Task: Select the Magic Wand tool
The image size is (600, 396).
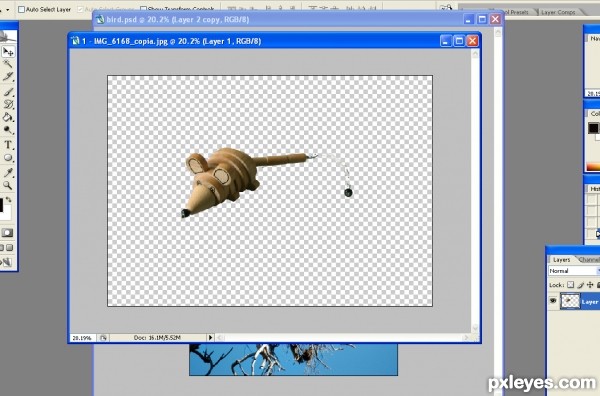Action: click(x=8, y=64)
